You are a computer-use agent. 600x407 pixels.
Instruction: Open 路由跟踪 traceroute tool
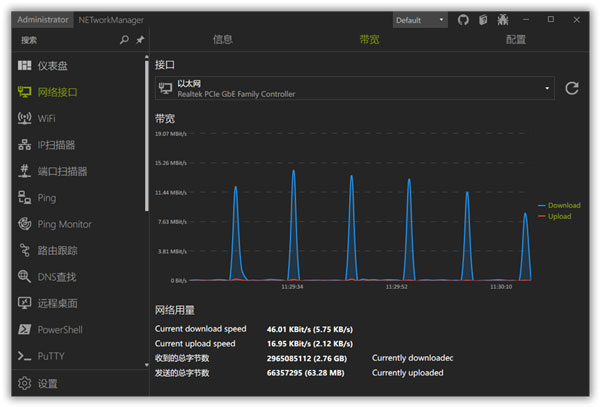[57, 250]
